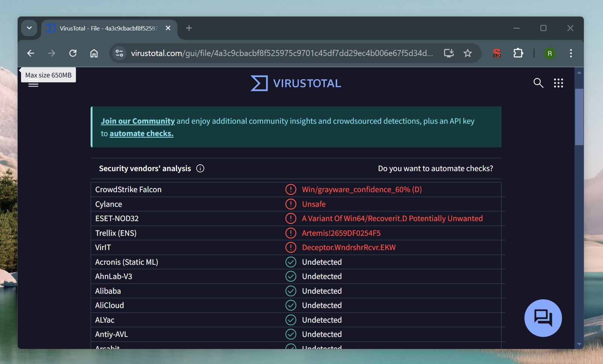Open the VirusTotal apps grid icon

[559, 83]
